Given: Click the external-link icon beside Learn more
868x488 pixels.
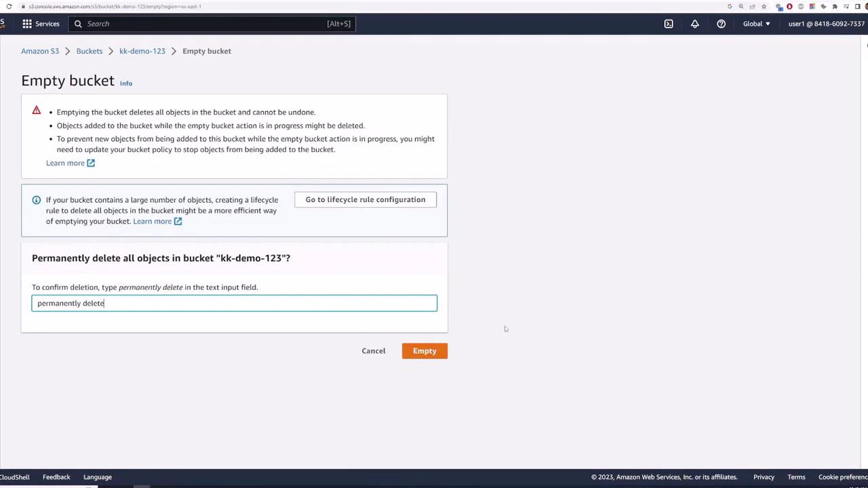Looking at the screenshot, I should (91, 163).
